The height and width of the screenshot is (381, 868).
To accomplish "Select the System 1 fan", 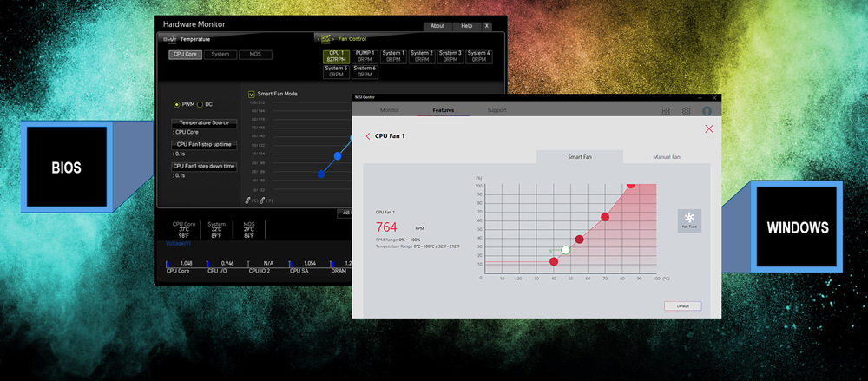I will pos(393,56).
